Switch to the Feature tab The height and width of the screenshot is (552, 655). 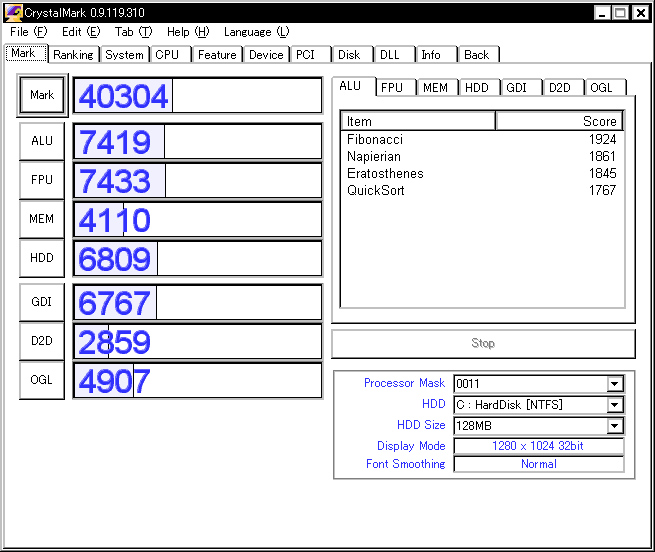217,54
